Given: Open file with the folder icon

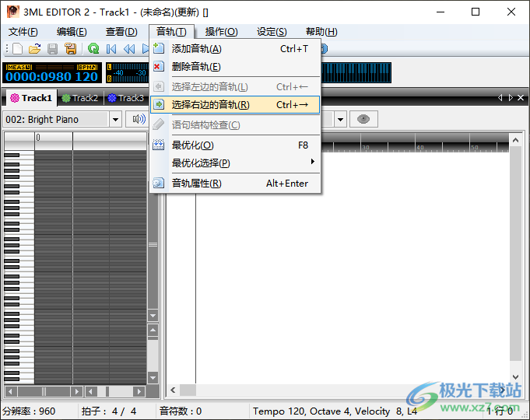Looking at the screenshot, I should (35, 49).
